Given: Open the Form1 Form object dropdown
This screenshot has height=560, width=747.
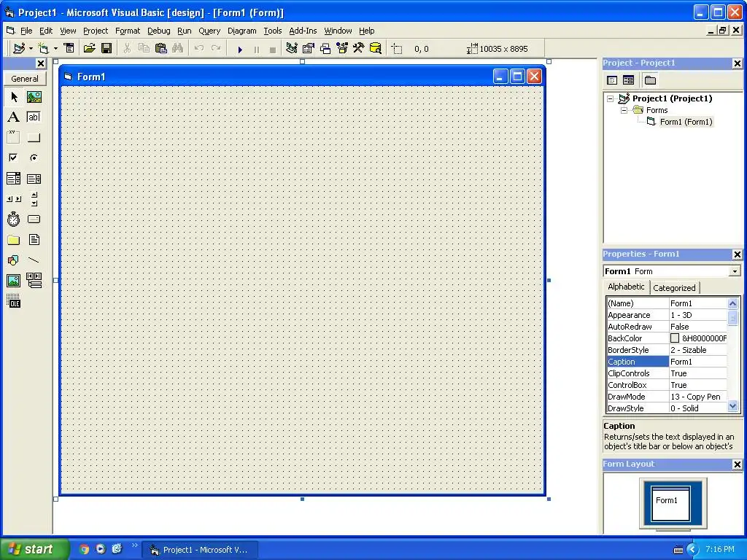Looking at the screenshot, I should [735, 271].
